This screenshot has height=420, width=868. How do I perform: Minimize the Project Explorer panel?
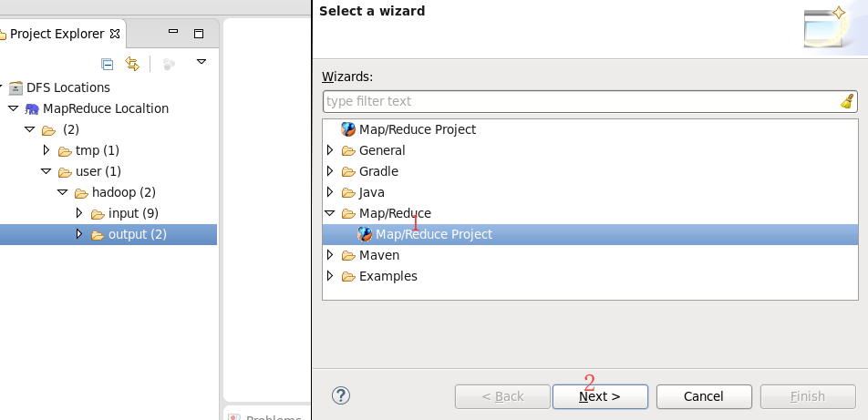tap(172, 32)
